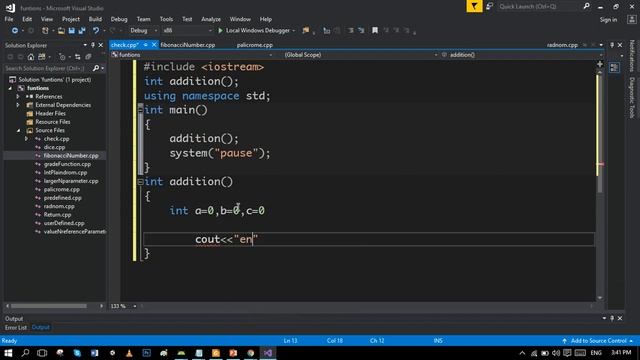
Task: Pin the Output panel with pushpin
Action: 612,318
